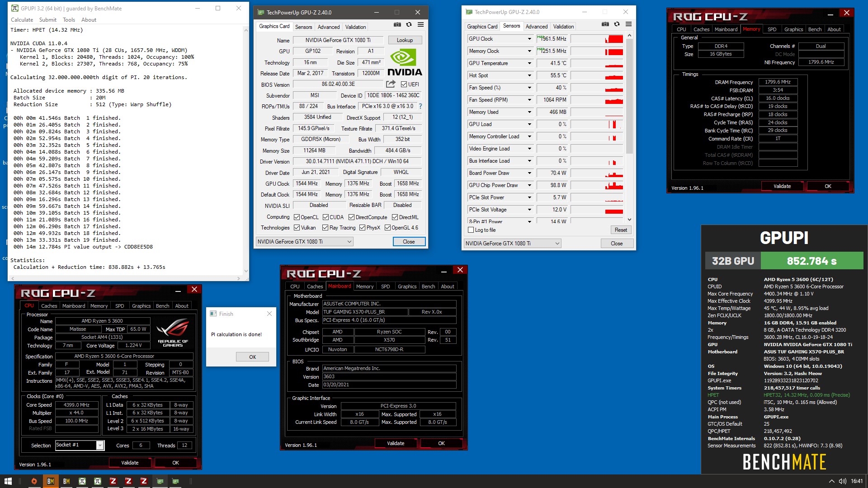
Task: Click Validate in the CPU-Z Memory window
Action: pos(782,186)
